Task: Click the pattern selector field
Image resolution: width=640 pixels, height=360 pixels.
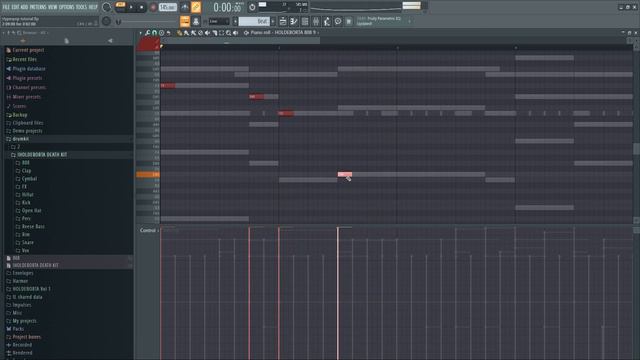Action: tap(254, 21)
